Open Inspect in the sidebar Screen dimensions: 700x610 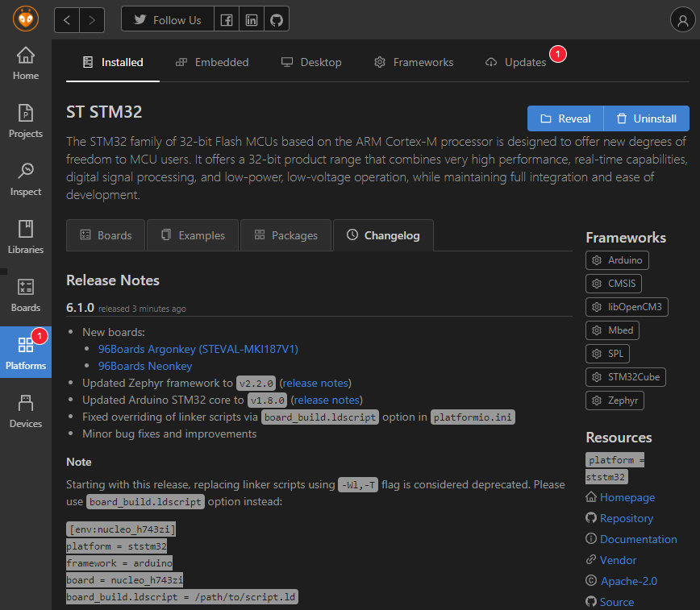[x=26, y=180]
